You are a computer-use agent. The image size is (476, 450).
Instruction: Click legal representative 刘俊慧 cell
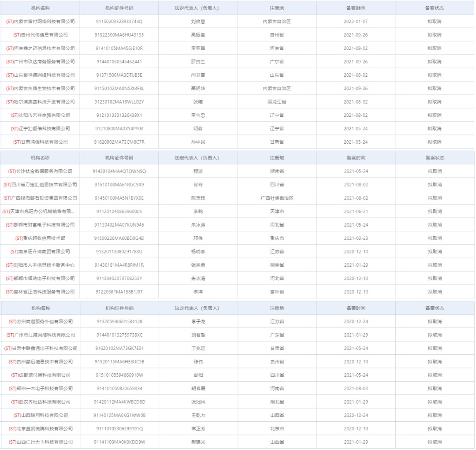pyautogui.click(x=198, y=22)
